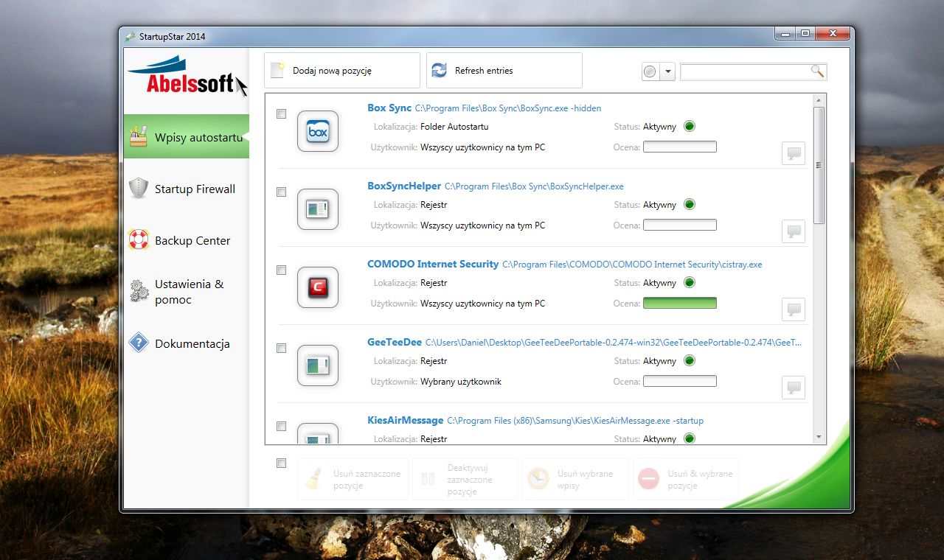The width and height of the screenshot is (944, 560).
Task: Click the green status indicator for Box Sync
Action: click(690, 127)
